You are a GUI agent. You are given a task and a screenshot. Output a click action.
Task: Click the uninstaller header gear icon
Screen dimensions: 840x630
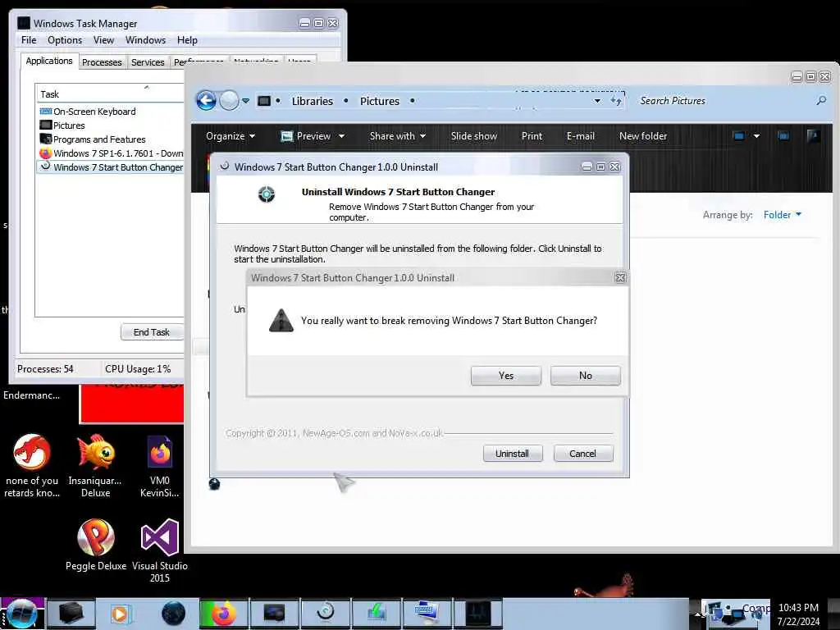tap(267, 194)
